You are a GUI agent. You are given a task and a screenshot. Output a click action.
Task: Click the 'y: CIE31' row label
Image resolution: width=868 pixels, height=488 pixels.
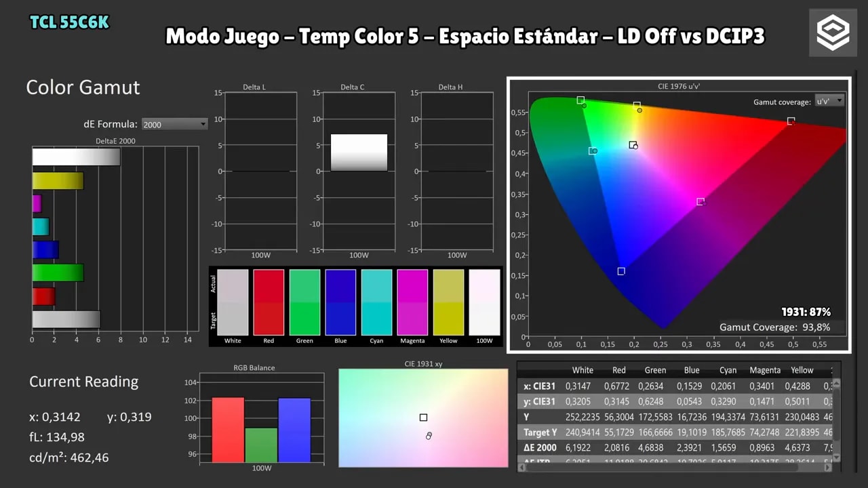tap(540, 402)
